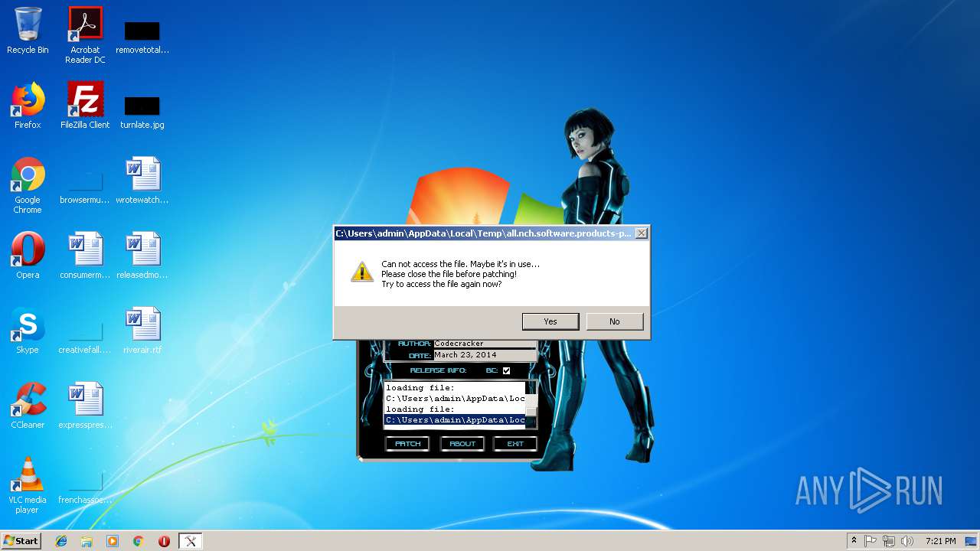Select consumerm Word document
Screen dimensions: 980x551
[85, 256]
